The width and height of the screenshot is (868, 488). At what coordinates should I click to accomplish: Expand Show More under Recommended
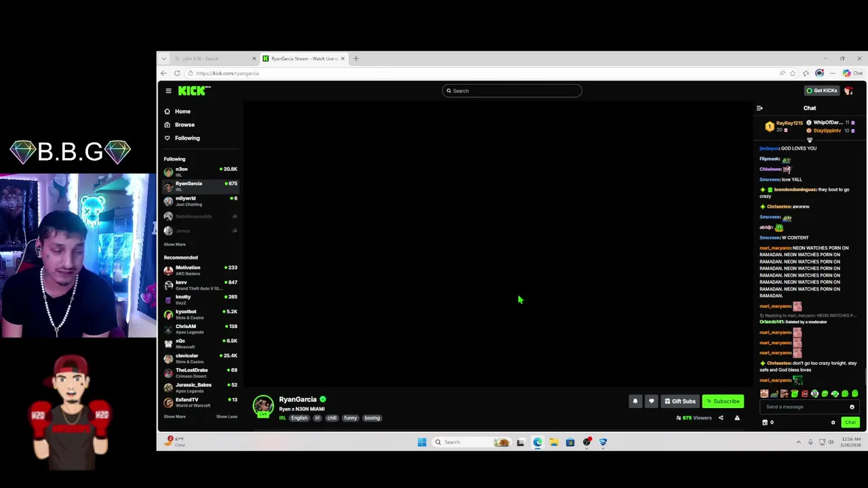point(174,417)
